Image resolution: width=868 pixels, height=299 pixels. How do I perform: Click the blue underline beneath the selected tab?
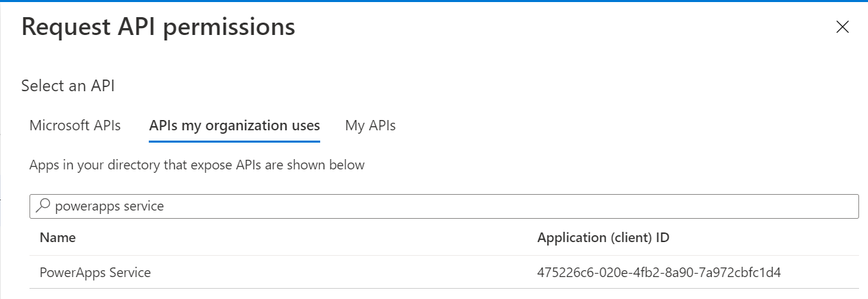234,141
